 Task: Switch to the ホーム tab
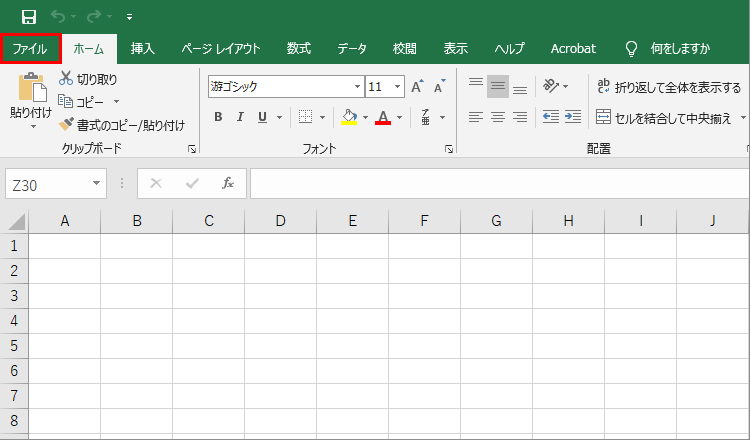point(89,49)
